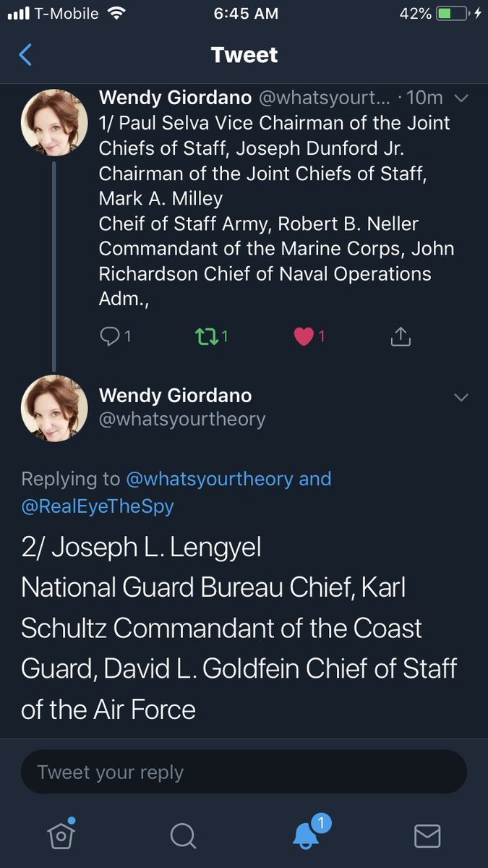Expand options chevron on second tweet
Image resolution: width=488 pixels, height=868 pixels.
pos(461,397)
